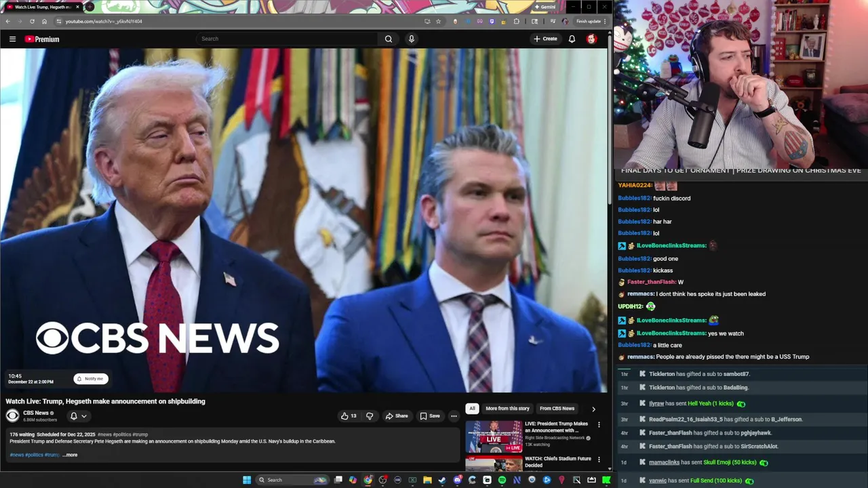Screen dimensions: 868x488
Task: Select the All filter chip
Action: 472,409
